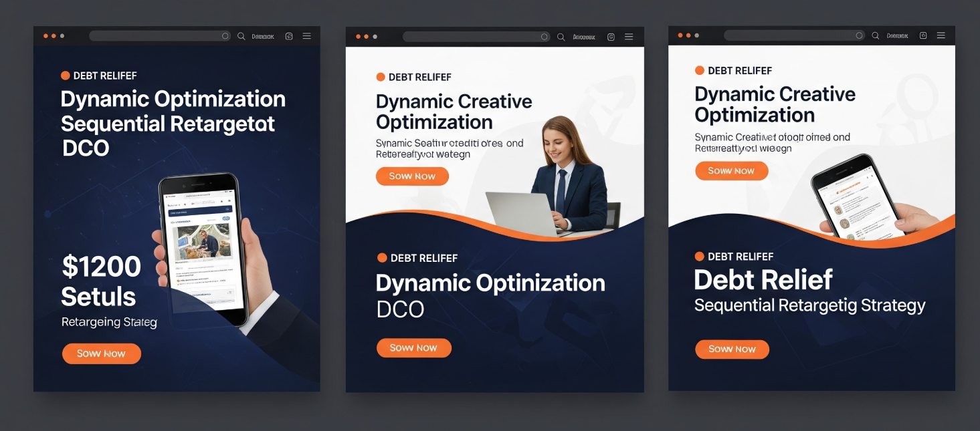Click the address bar in the all-dark ad
Viewport: 980px width, 431px height.
click(159, 36)
